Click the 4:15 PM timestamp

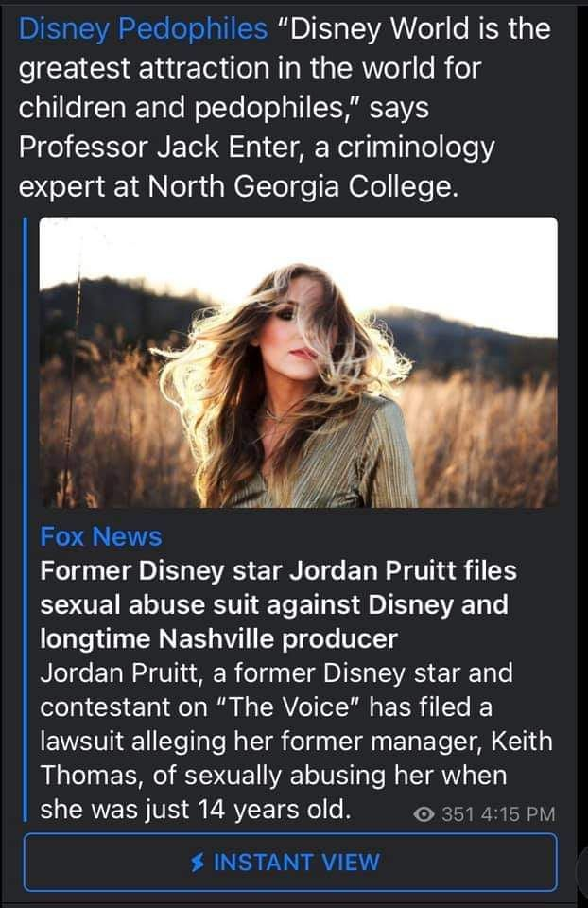516,813
